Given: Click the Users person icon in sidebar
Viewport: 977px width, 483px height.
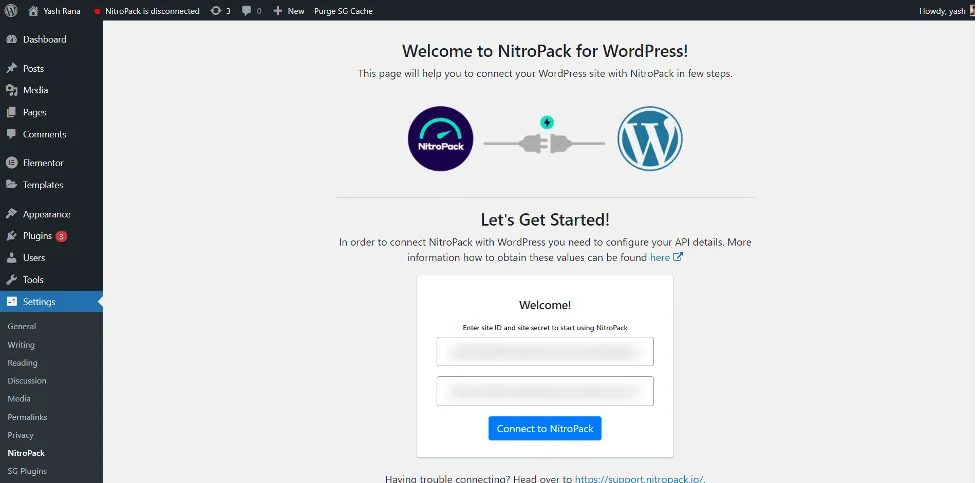Looking at the screenshot, I should click(x=11, y=257).
